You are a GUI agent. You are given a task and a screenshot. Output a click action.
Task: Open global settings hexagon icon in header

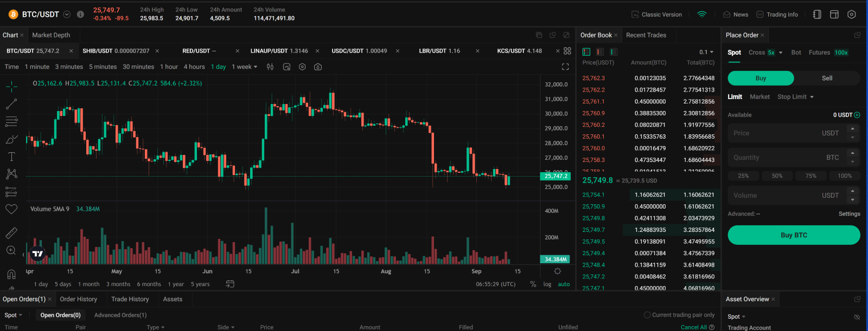coord(852,15)
